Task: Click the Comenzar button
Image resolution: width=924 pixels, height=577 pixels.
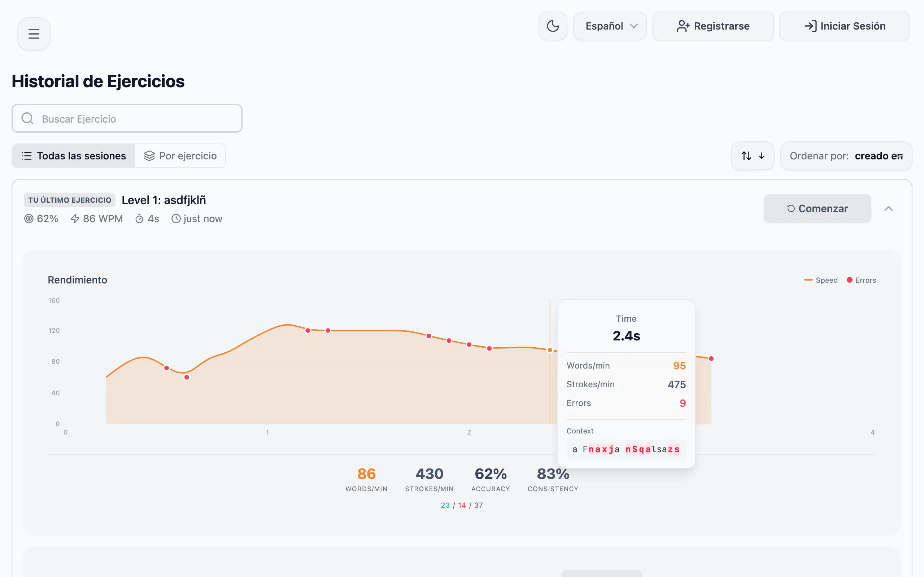Action: coord(817,208)
